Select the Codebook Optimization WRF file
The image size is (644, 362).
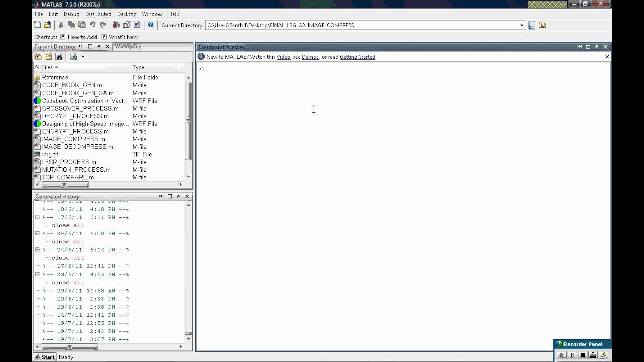pos(85,101)
